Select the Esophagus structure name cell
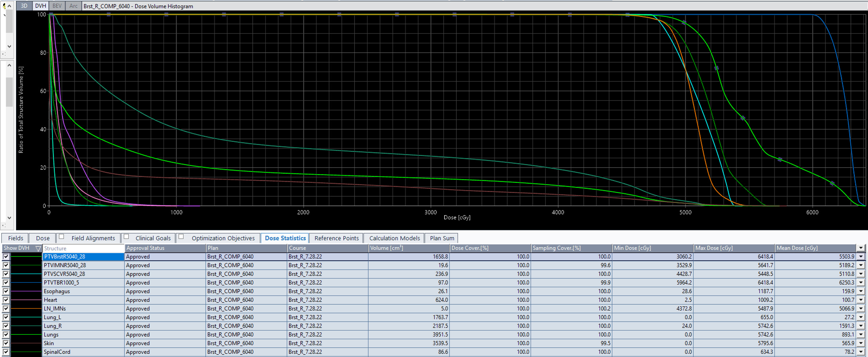 (83, 291)
